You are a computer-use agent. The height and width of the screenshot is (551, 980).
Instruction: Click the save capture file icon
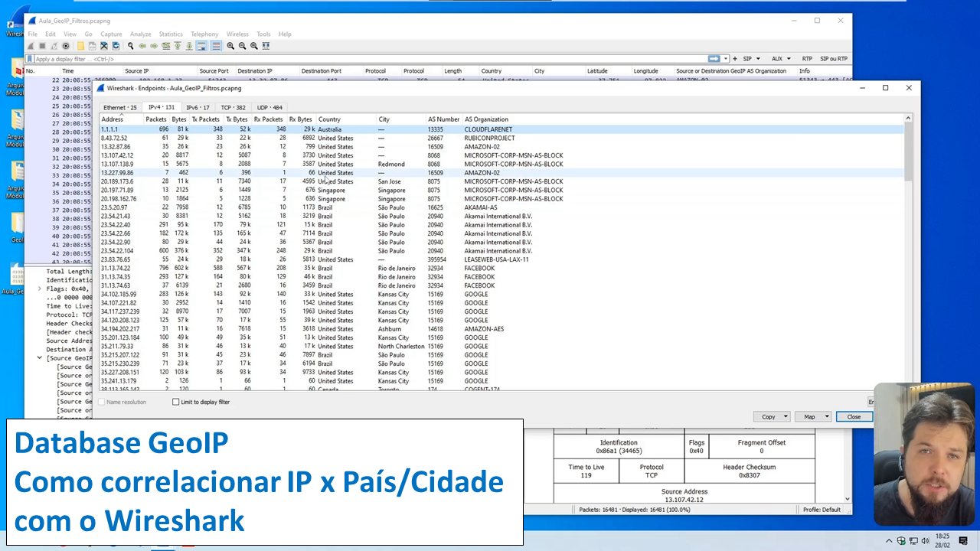click(92, 46)
